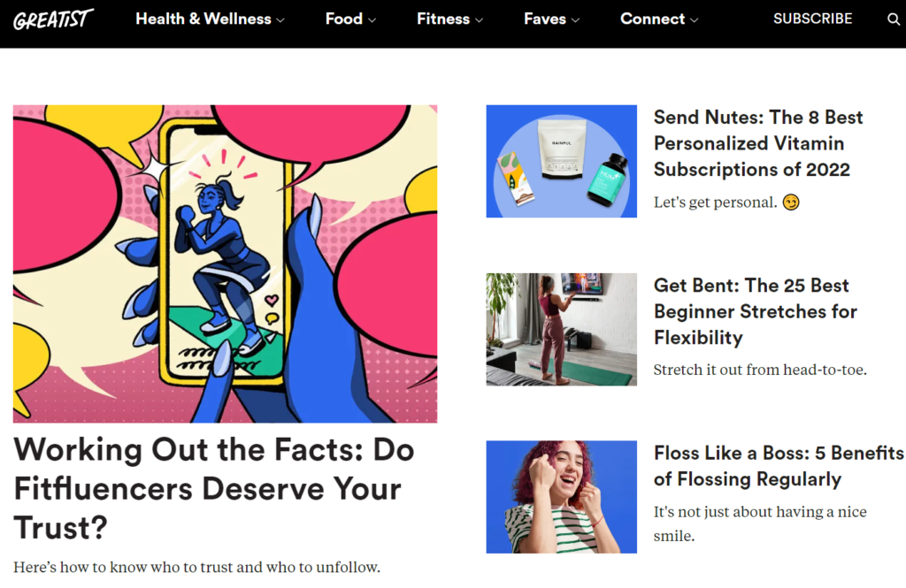
Task: Click the laughing woman thumbnail
Action: pos(561,497)
